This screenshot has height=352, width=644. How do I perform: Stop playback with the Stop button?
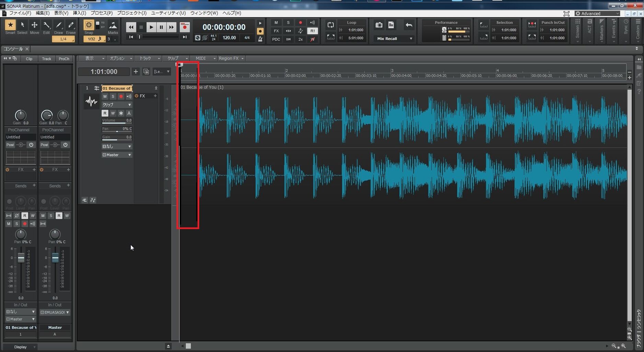point(141,27)
